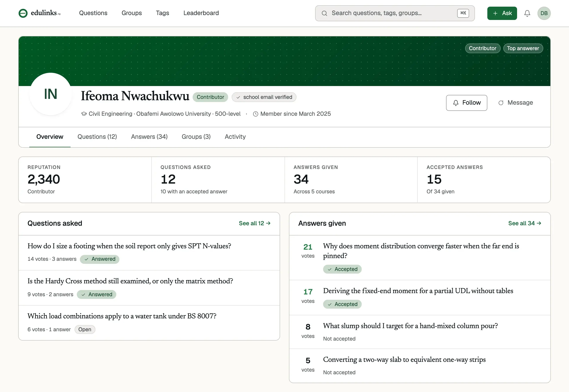This screenshot has width=569, height=392.
Task: Click the 6 votes · 1 answer text
Action: (49, 330)
